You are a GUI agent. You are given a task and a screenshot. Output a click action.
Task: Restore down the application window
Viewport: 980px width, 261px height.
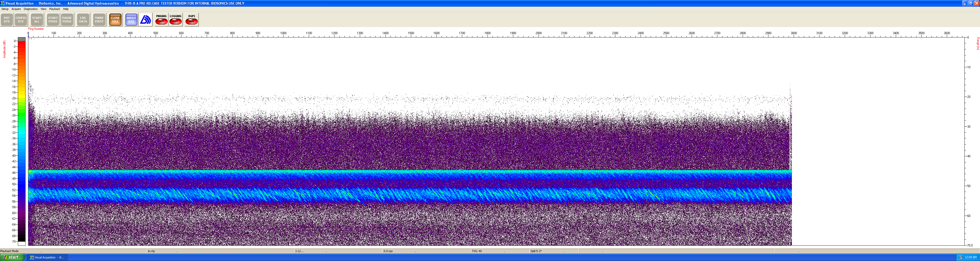[971, 3]
